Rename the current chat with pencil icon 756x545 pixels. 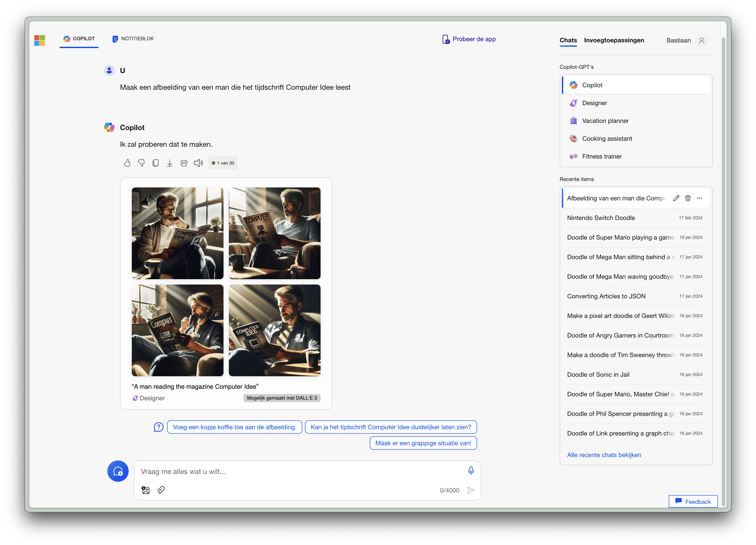point(676,198)
